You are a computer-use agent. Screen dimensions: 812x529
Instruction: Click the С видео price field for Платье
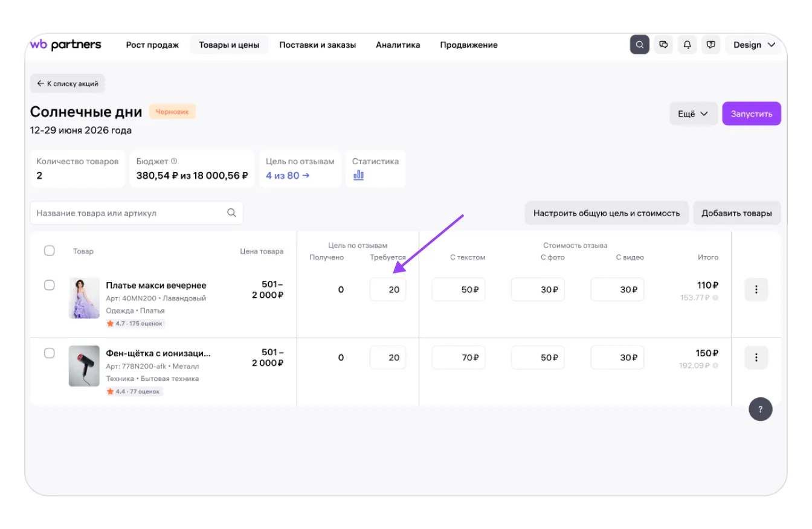pyautogui.click(x=617, y=289)
